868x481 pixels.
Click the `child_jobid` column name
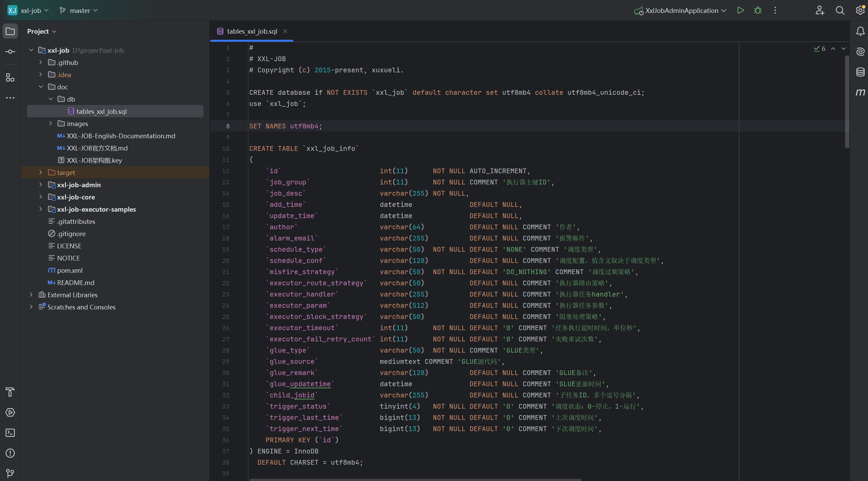(x=292, y=395)
